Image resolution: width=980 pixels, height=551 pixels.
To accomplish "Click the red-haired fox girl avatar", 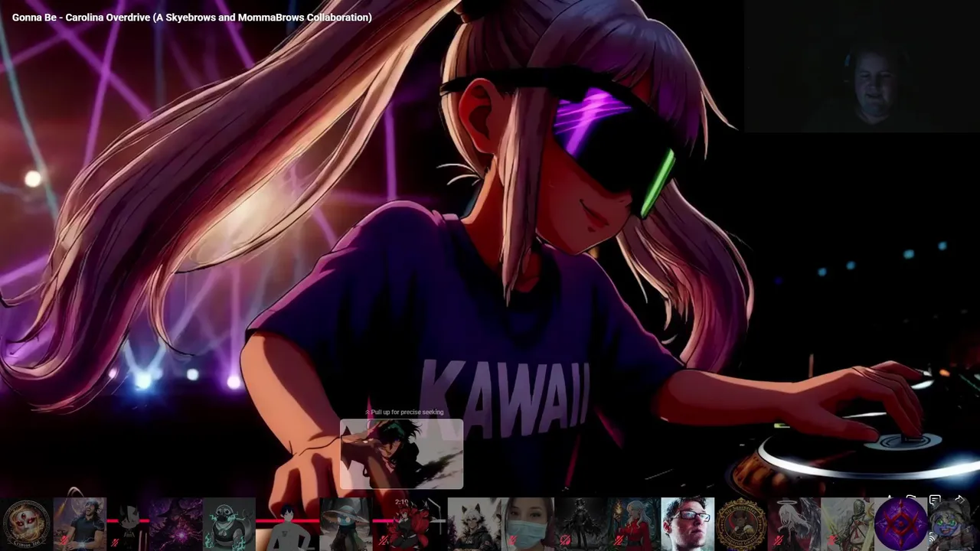I will point(409,525).
